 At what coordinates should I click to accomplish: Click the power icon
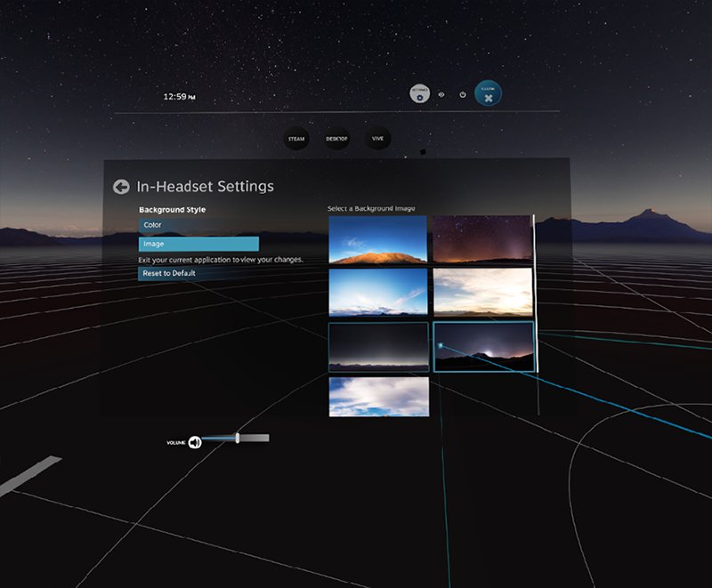(463, 95)
